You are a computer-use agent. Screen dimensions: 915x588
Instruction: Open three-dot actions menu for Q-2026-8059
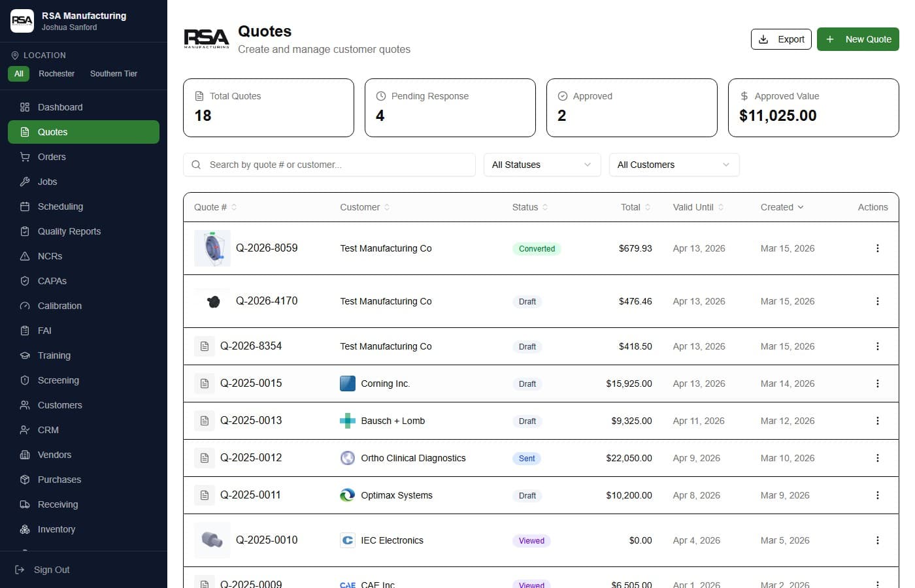pos(877,248)
